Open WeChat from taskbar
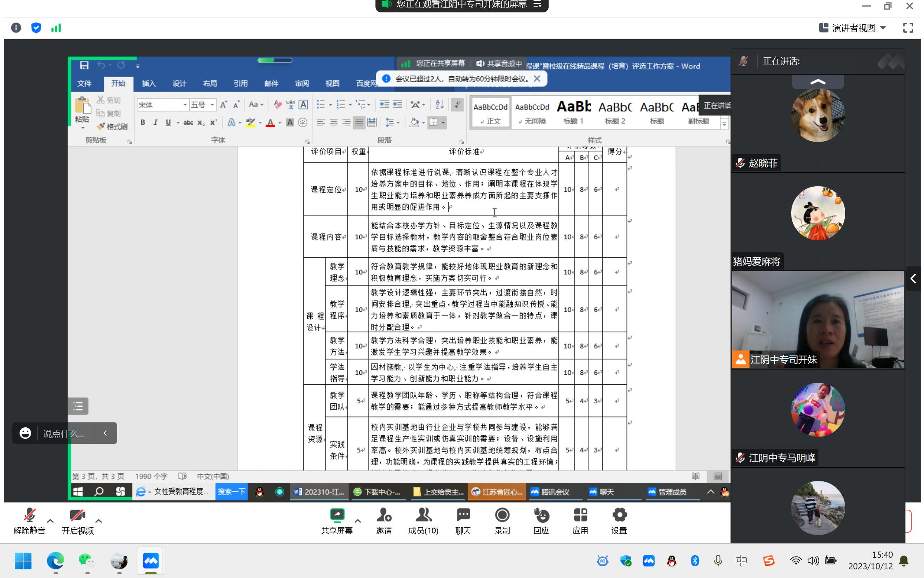The height and width of the screenshot is (578, 924). click(x=87, y=561)
